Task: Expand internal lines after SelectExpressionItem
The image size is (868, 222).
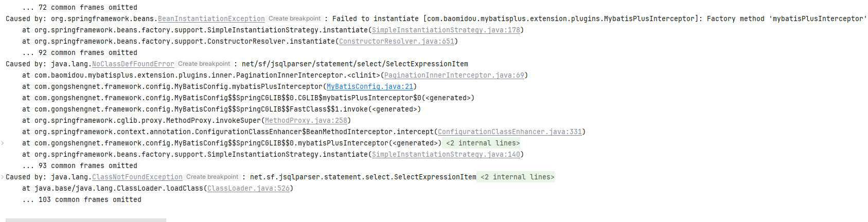Action: coord(517,177)
